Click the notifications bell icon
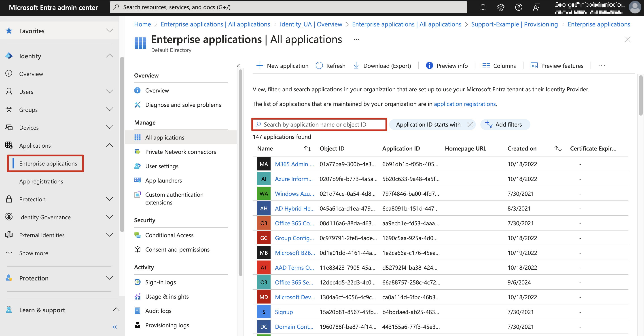 click(x=483, y=7)
